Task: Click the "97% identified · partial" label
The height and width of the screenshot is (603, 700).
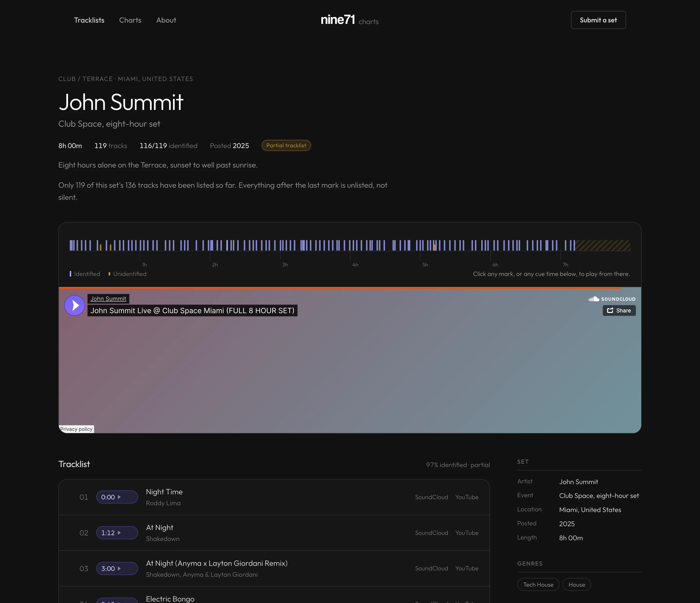Action: [x=458, y=465]
